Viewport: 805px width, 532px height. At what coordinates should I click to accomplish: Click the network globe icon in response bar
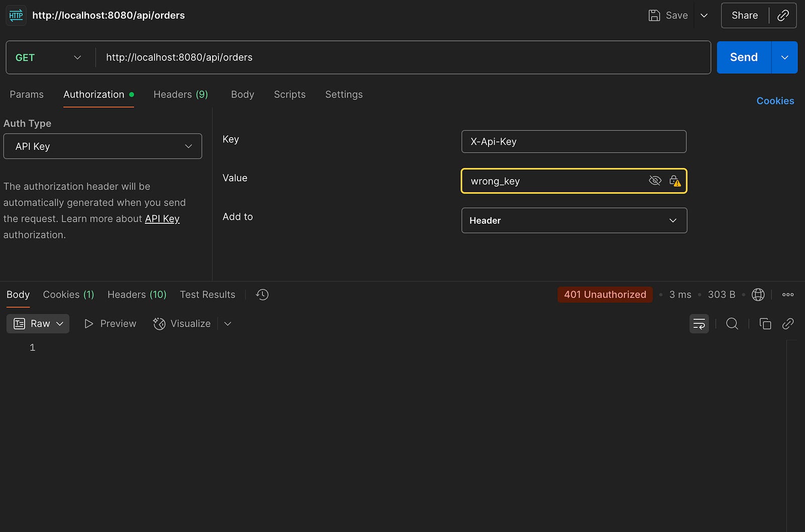pyautogui.click(x=758, y=295)
